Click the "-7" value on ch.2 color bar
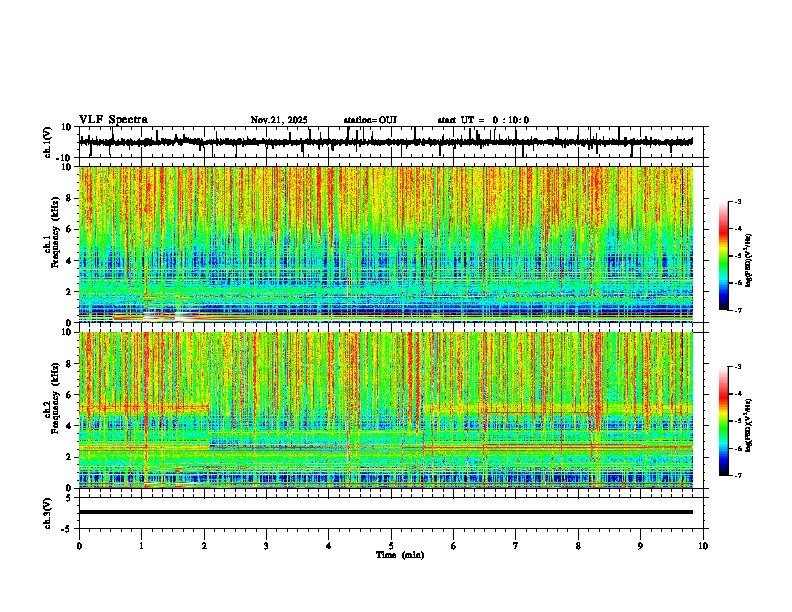792x612 pixels. (737, 476)
